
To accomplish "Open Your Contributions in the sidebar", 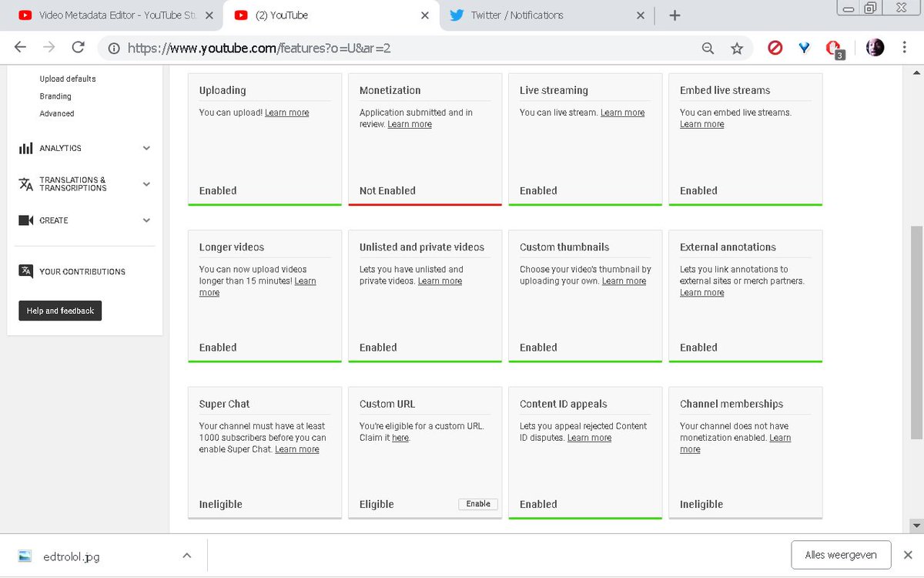I will [82, 271].
